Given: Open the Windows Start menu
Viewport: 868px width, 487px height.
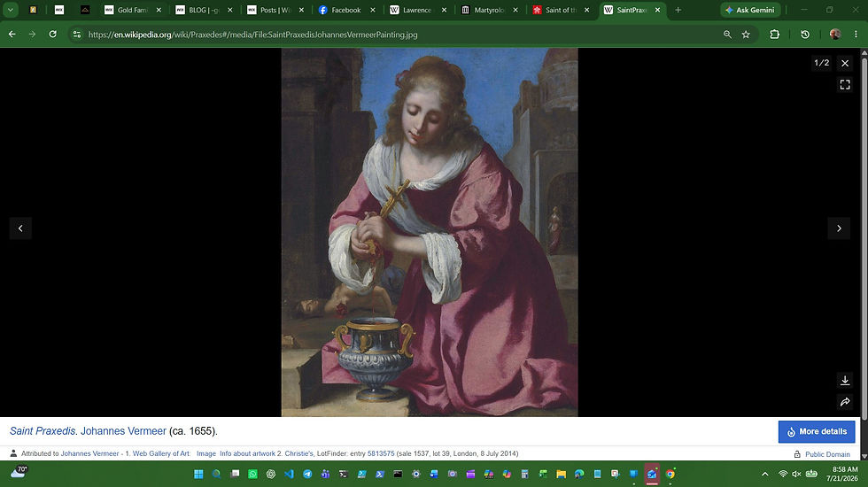Looking at the screenshot, I should 198,474.
